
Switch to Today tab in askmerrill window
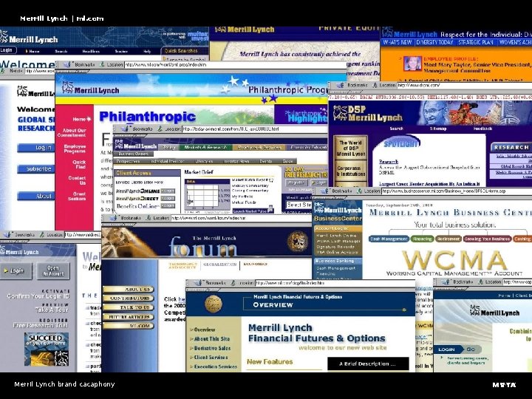coord(168,147)
